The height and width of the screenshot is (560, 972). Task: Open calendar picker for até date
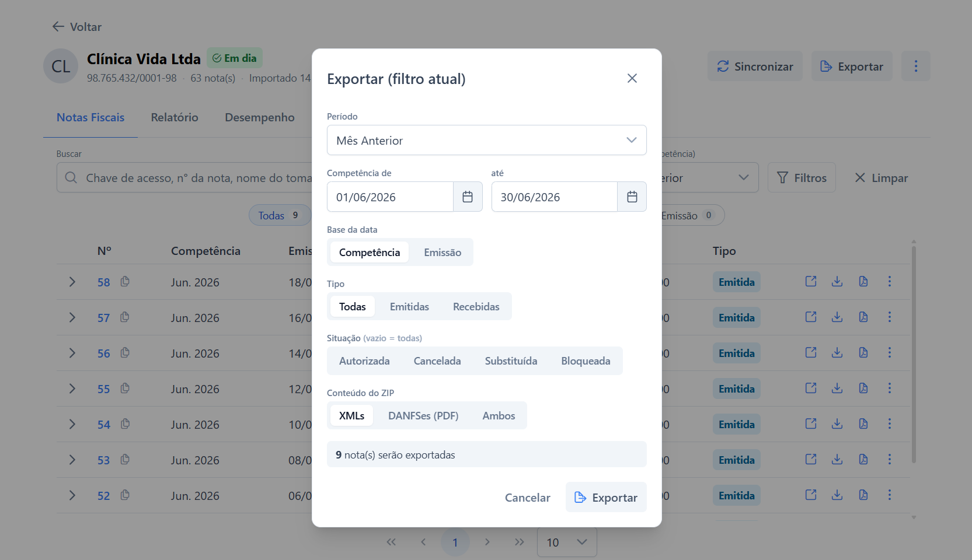tap(632, 197)
